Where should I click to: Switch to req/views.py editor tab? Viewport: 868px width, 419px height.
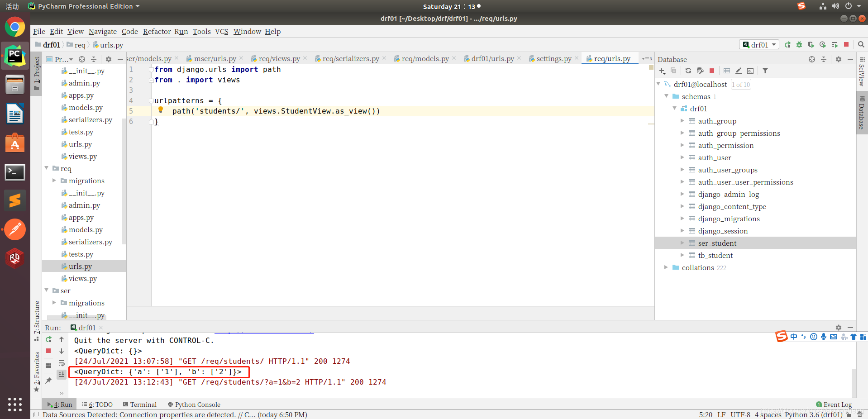coord(279,59)
